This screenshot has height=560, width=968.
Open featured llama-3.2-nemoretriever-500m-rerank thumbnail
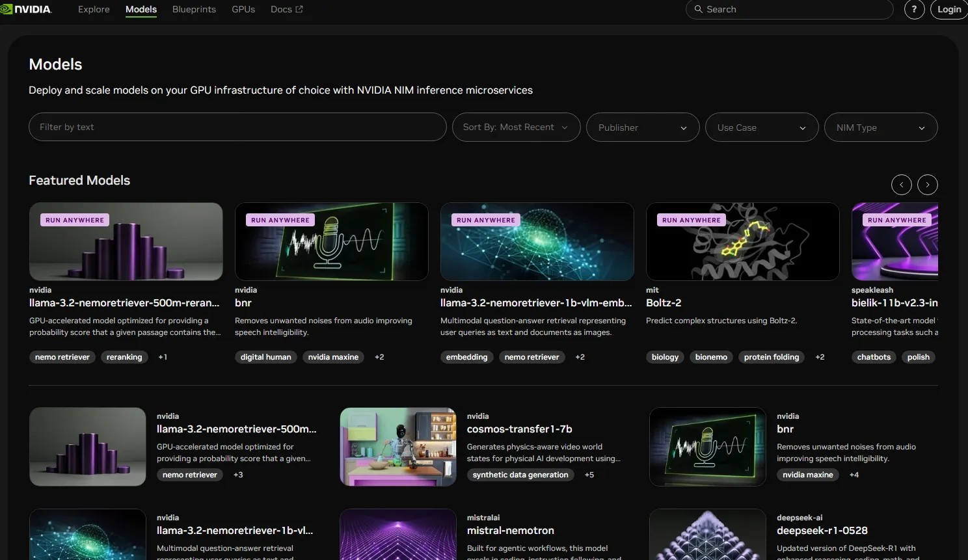[126, 242]
